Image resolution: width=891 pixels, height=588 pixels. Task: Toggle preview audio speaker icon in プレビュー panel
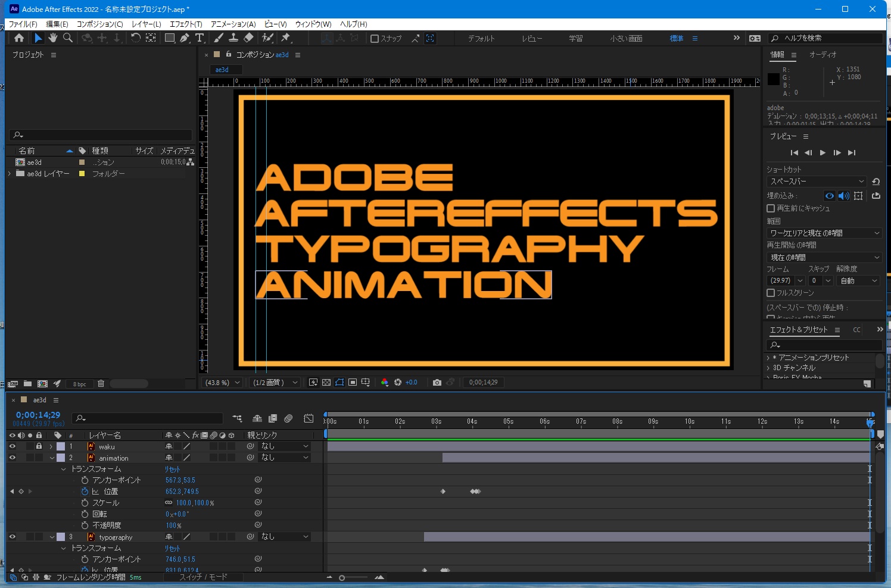coord(844,196)
